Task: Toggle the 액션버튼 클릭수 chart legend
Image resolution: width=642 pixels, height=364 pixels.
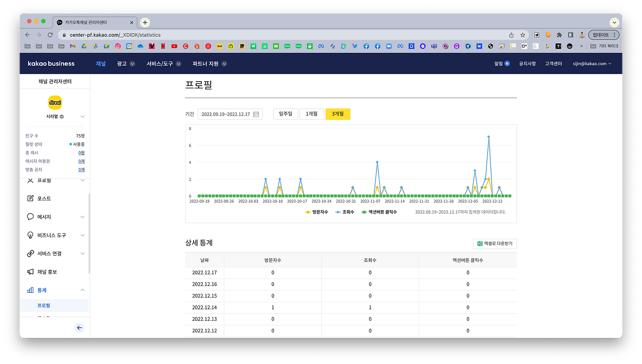Action: (379, 212)
